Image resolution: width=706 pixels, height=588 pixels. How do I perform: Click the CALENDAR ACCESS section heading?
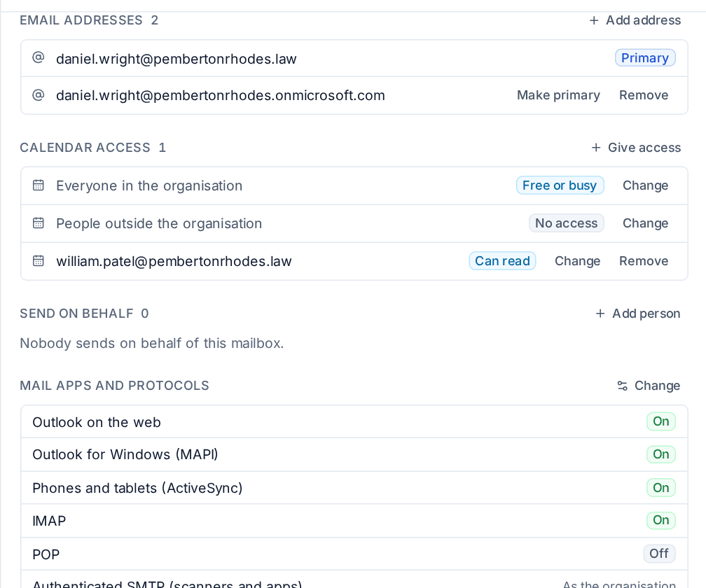85,148
